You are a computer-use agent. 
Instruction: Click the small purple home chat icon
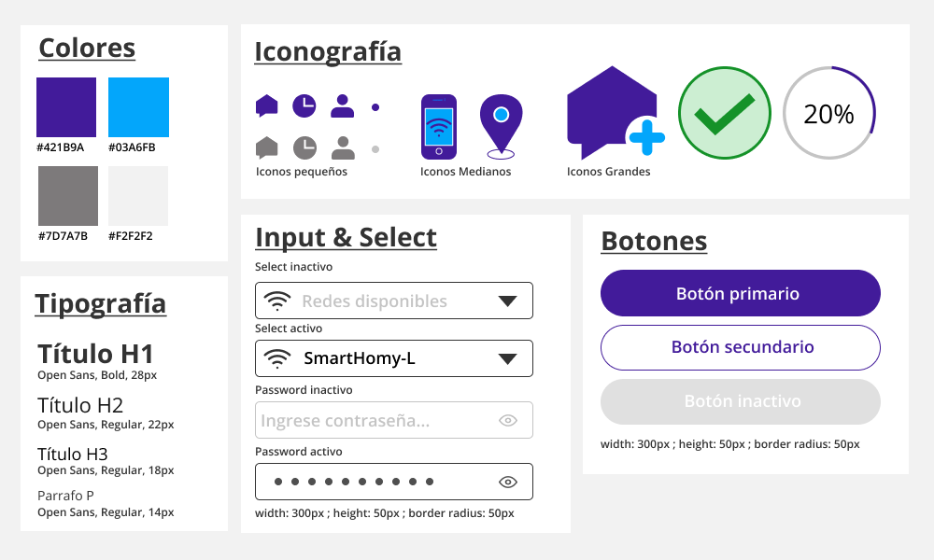click(267, 106)
